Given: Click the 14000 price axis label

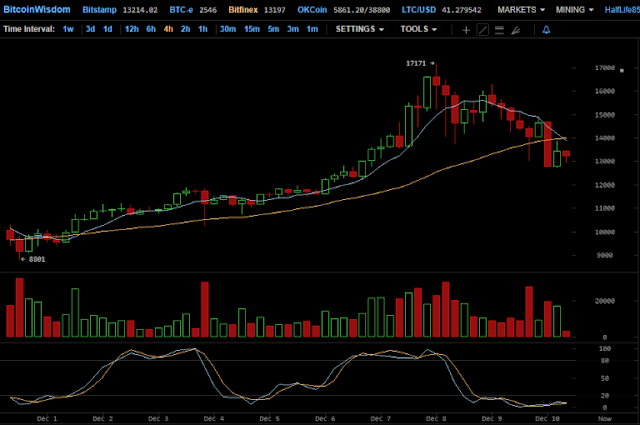Looking at the screenshot, I should pos(604,138).
